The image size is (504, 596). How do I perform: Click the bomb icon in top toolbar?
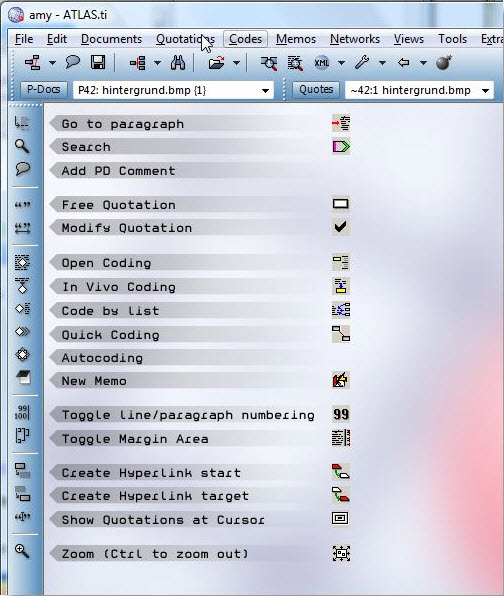click(444, 62)
